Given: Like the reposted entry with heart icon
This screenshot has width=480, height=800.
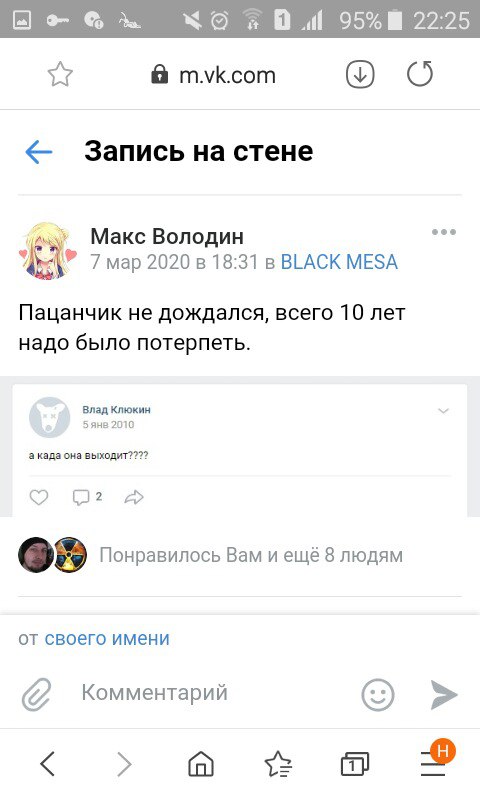Looking at the screenshot, I should pyautogui.click(x=39, y=497).
